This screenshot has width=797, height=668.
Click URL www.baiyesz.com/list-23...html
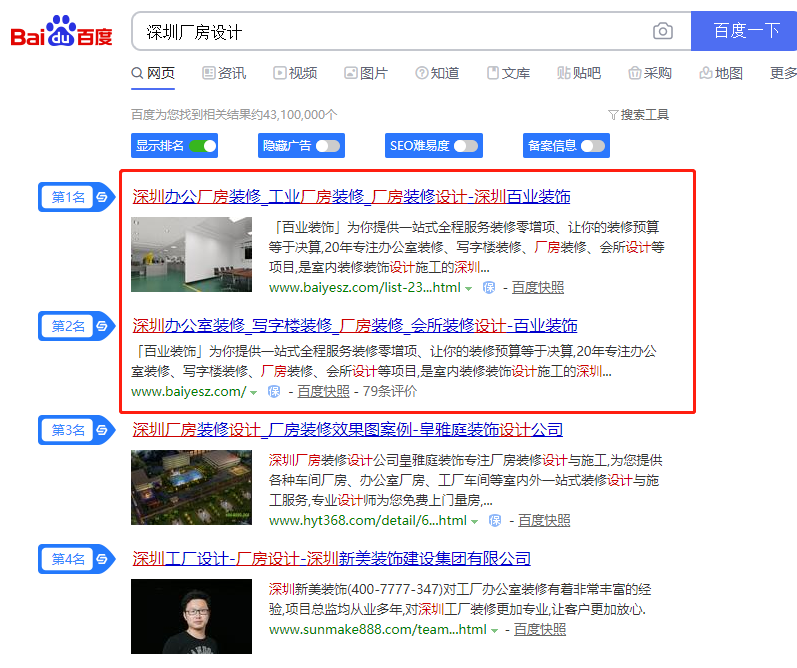pos(364,288)
